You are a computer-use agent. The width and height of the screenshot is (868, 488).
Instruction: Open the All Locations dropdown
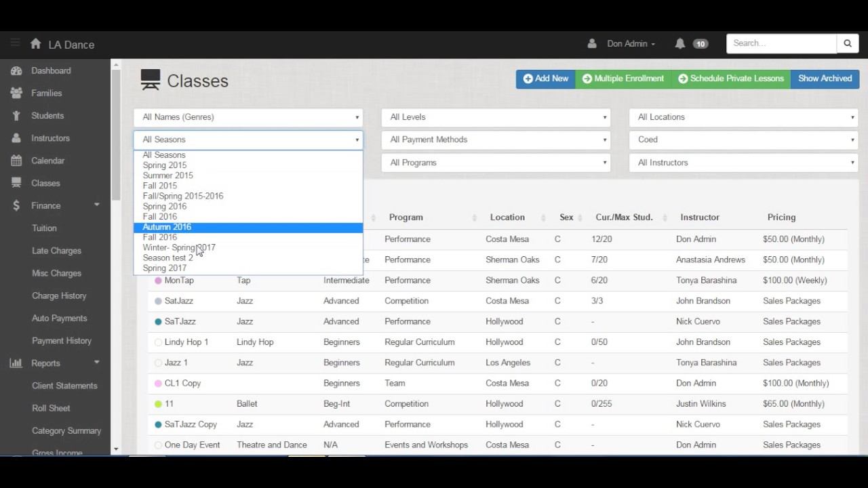click(x=744, y=117)
